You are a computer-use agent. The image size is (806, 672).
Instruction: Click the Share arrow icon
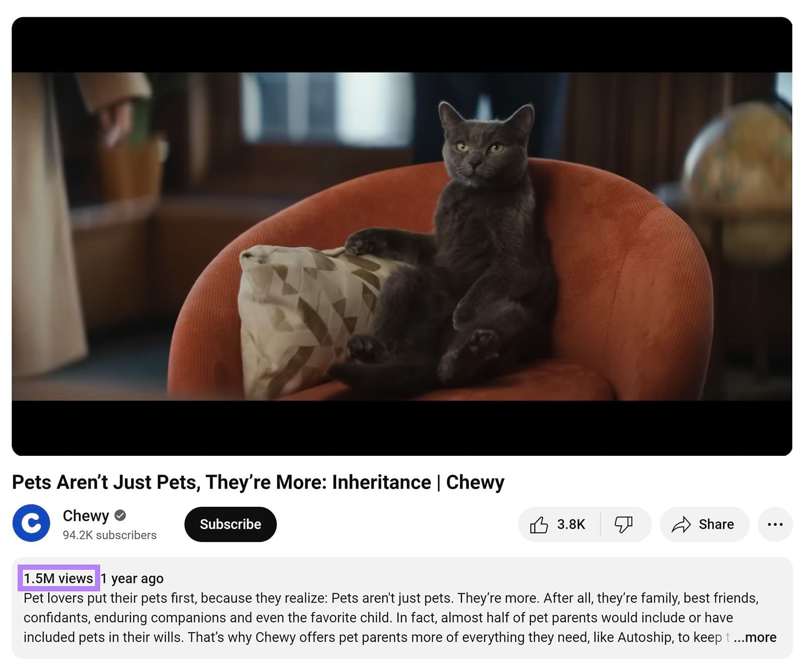point(681,524)
